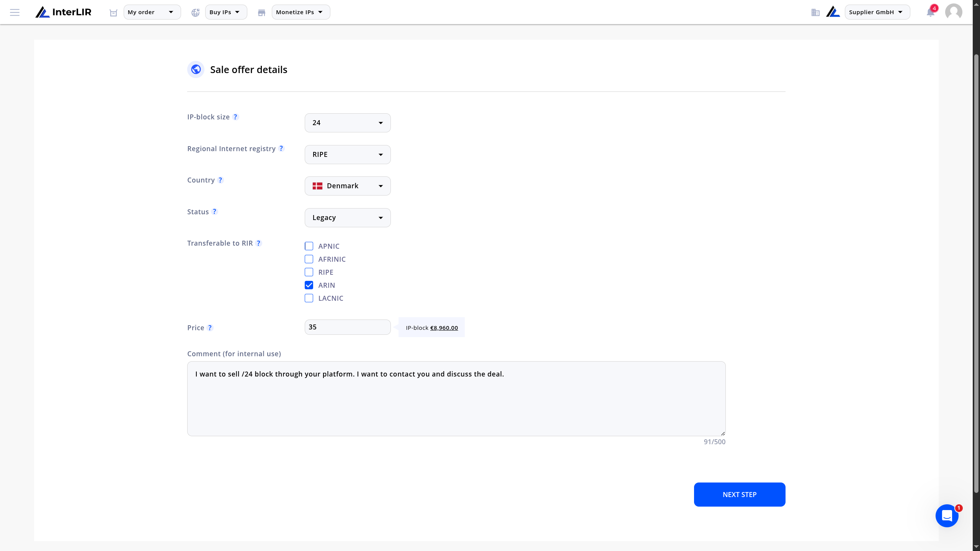Enable the APNIC checkbox

[x=309, y=246]
